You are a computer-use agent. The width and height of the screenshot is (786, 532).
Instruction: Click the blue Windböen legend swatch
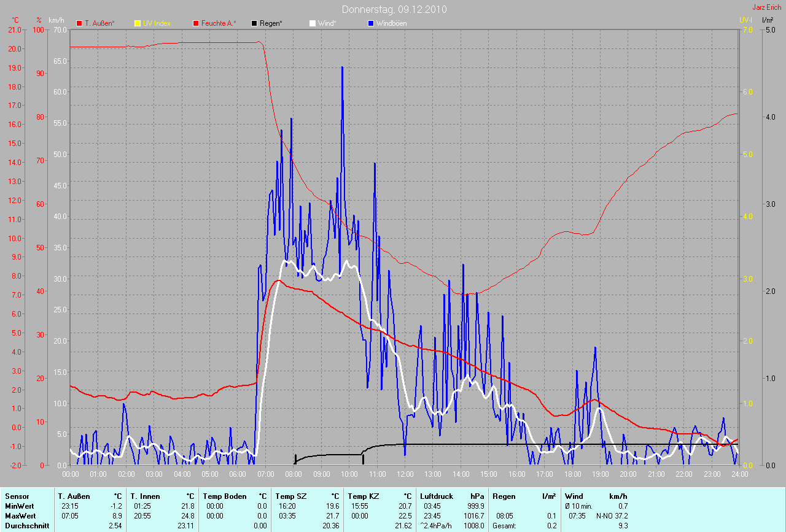click(x=371, y=23)
